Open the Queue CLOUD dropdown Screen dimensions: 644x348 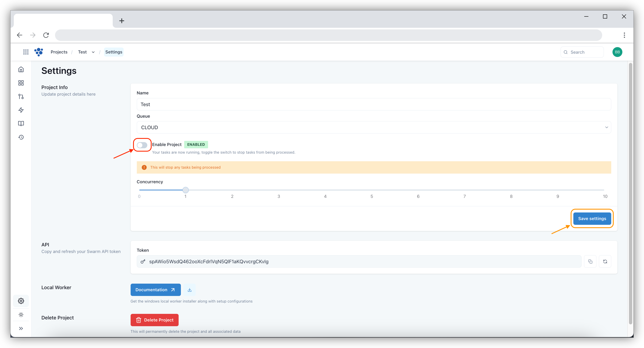point(374,127)
